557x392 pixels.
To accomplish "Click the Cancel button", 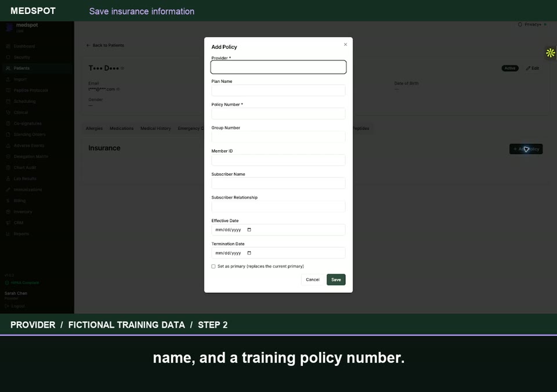I will coord(313,280).
